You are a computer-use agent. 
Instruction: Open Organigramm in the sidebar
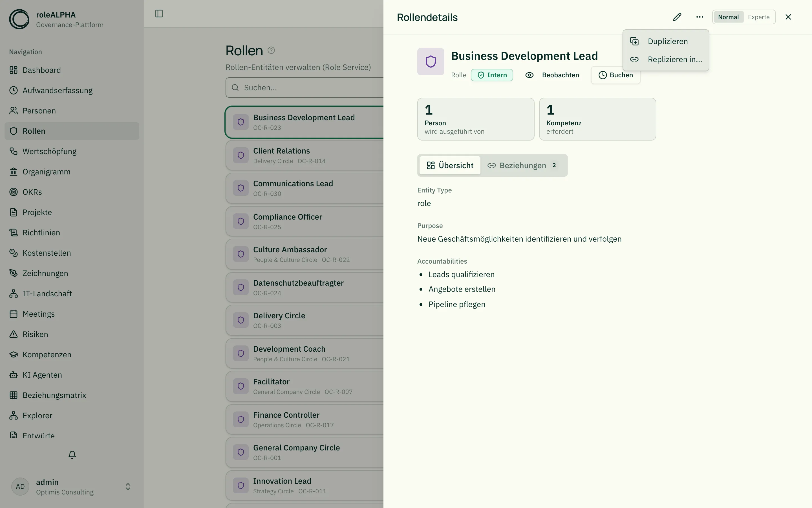coord(72,172)
